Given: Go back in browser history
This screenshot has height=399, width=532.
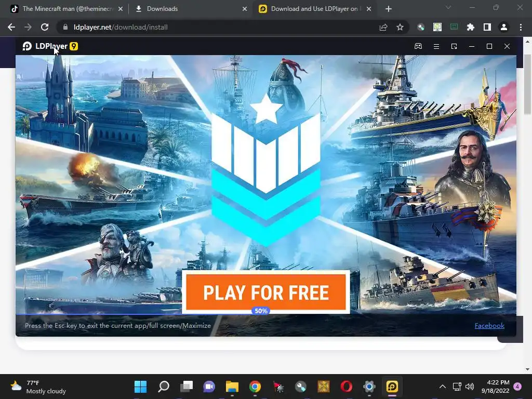Looking at the screenshot, I should tap(11, 27).
